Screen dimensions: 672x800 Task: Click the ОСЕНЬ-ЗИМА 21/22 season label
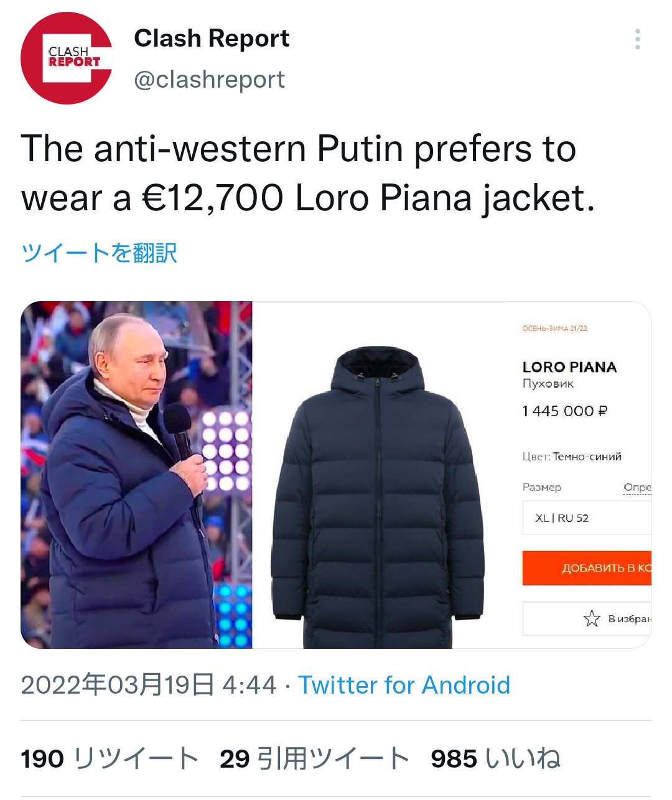555,328
